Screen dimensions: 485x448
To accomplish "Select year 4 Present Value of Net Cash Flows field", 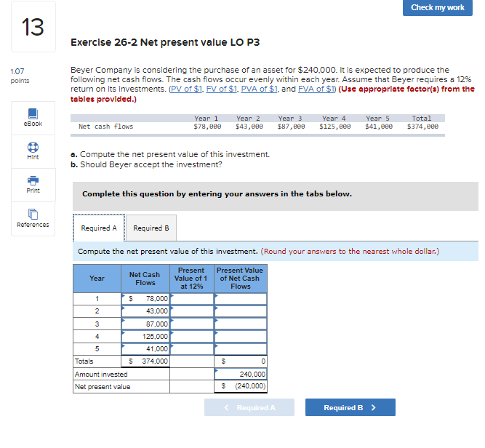I will [241, 336].
